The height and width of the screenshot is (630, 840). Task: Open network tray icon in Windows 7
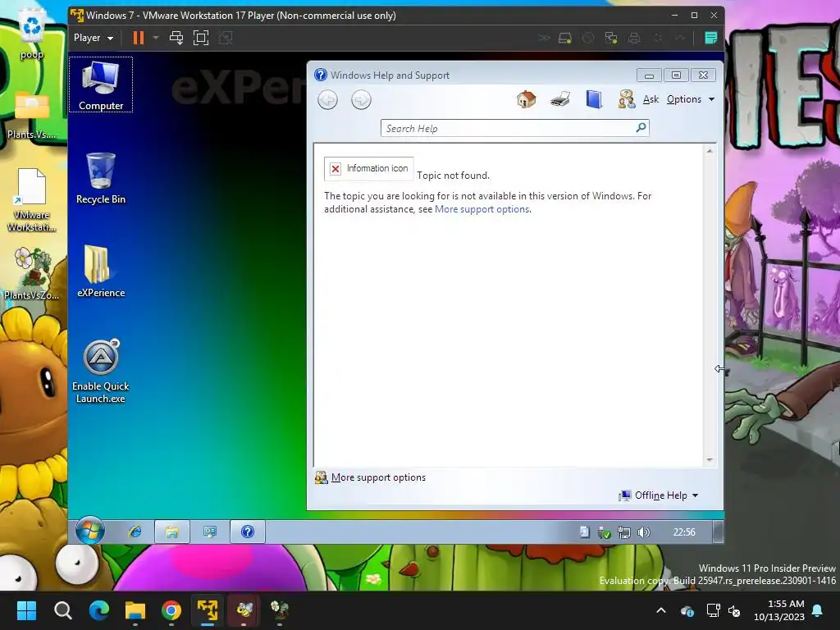(624, 532)
